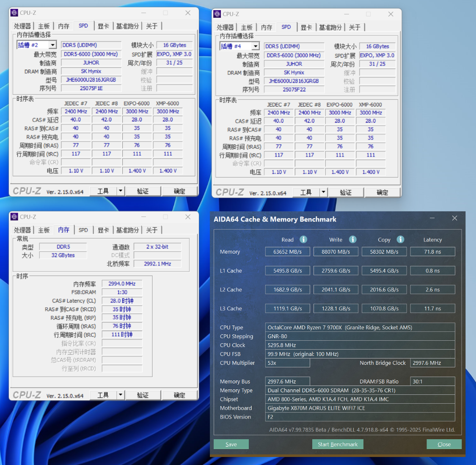Click the Copy info icon in AIDA64
476x465 pixels.
click(400, 239)
